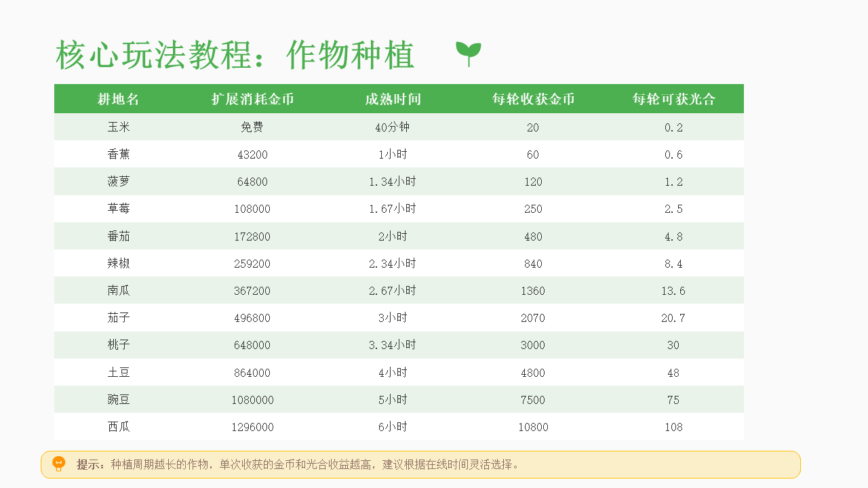The image size is (868, 488).
Task: Click the 西瓜 expansion cost 1296000
Action: (252, 427)
